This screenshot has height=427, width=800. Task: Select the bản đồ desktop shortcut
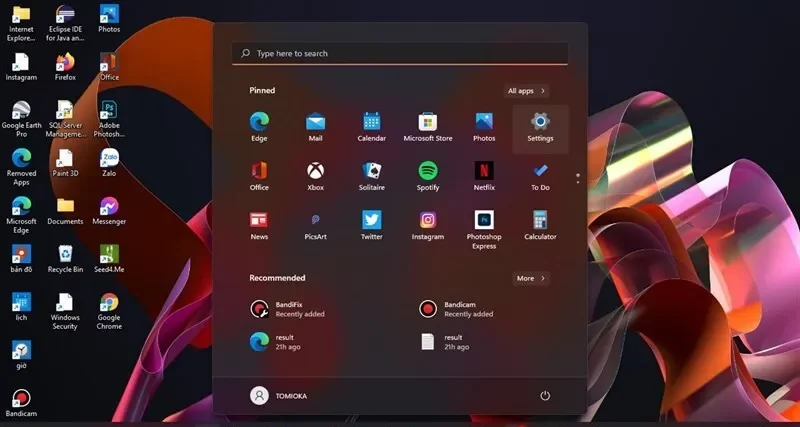[21, 259]
